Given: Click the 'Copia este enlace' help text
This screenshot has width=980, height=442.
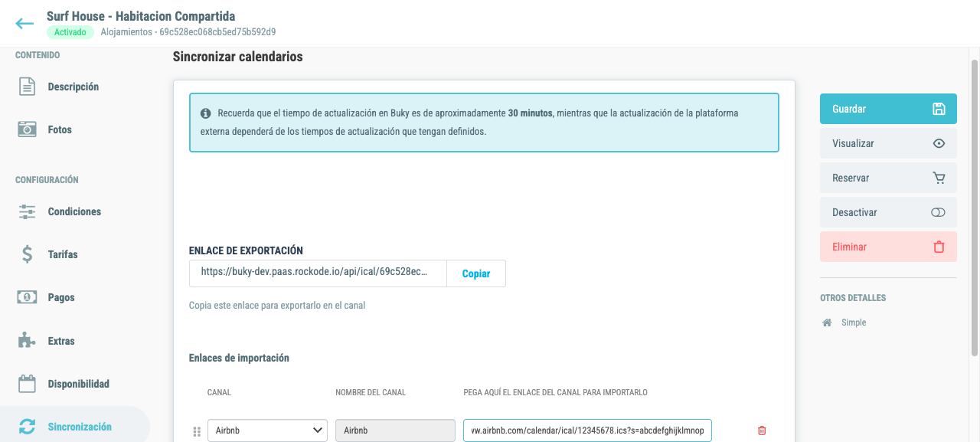Looking at the screenshot, I should (277, 306).
